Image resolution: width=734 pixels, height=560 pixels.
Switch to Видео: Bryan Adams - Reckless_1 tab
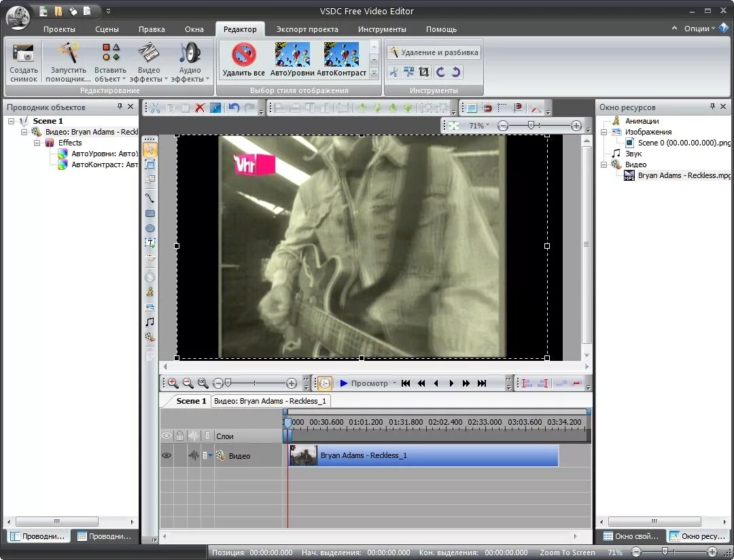click(270, 401)
